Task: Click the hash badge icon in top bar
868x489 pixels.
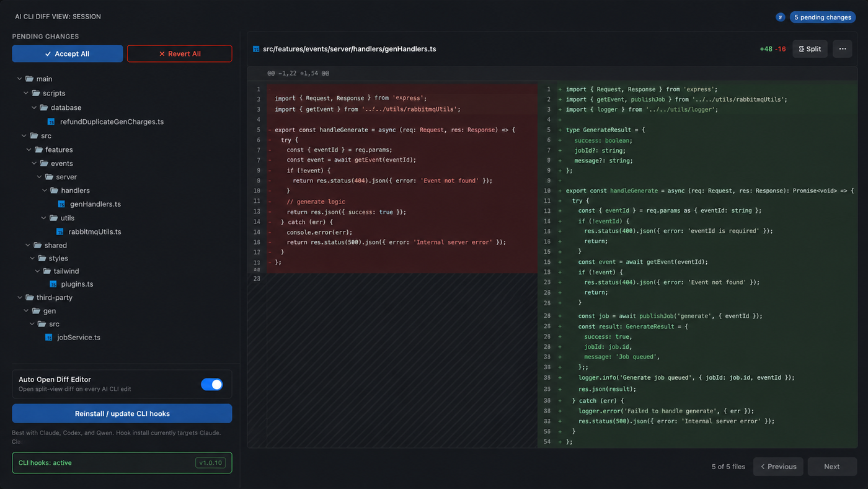Action: click(781, 17)
